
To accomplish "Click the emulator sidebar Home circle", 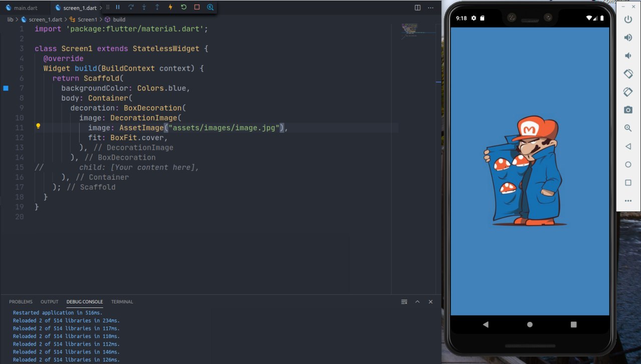I will [x=628, y=165].
